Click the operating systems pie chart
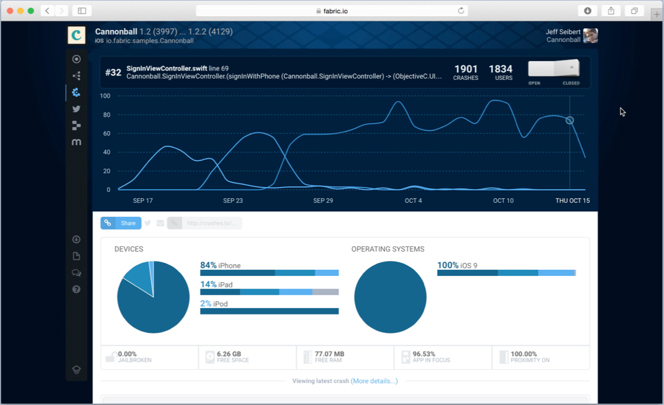 (390, 297)
